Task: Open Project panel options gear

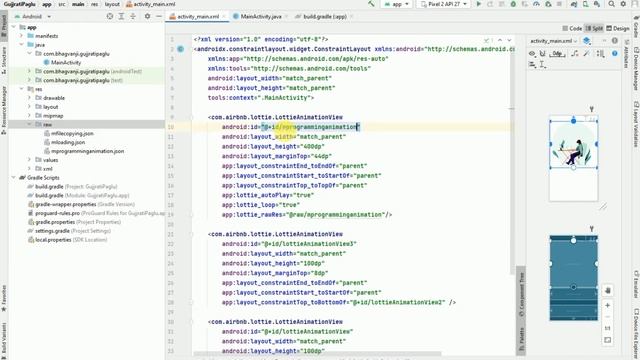Action: (x=147, y=16)
